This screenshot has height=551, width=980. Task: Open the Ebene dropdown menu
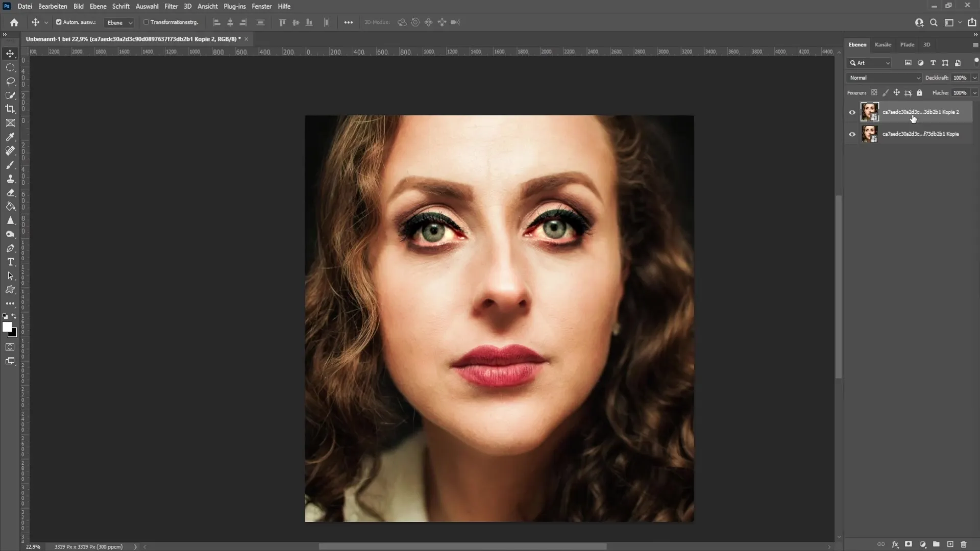pos(97,6)
